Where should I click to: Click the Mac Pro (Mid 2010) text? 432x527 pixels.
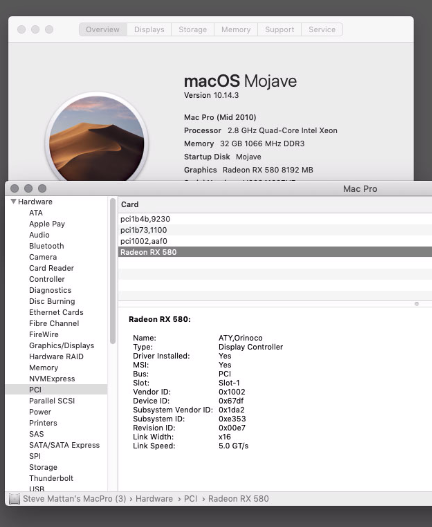(x=220, y=117)
